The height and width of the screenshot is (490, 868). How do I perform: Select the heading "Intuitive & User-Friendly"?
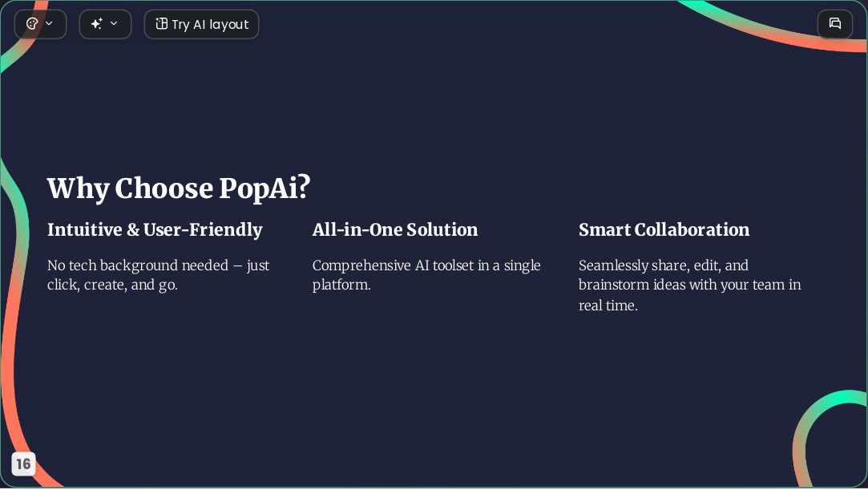pyautogui.click(x=155, y=230)
